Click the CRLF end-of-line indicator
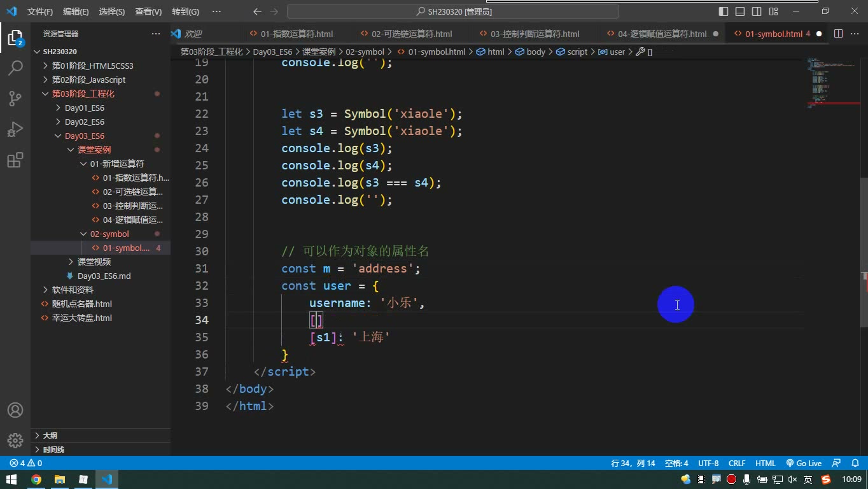Screen dimensions: 868x489 coord(737,464)
